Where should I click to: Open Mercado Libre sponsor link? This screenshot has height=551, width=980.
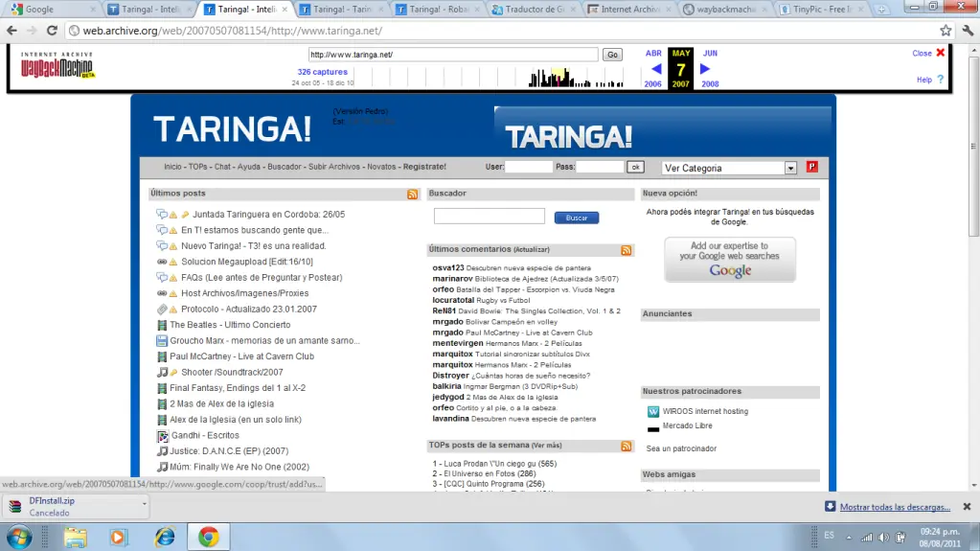688,425
